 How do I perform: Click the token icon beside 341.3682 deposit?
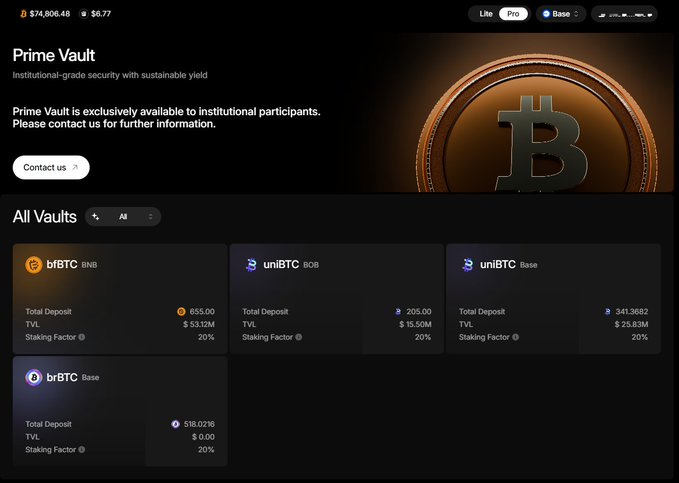[x=608, y=311]
